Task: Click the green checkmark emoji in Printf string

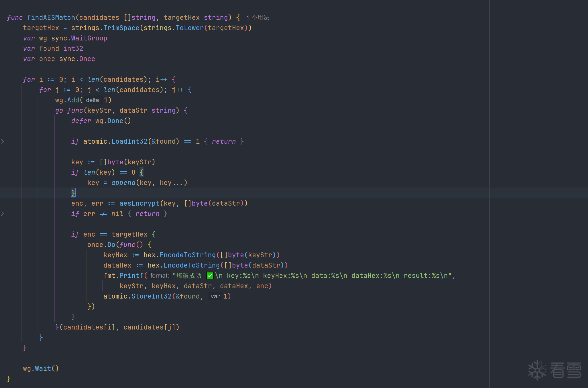Action: pyautogui.click(x=210, y=276)
